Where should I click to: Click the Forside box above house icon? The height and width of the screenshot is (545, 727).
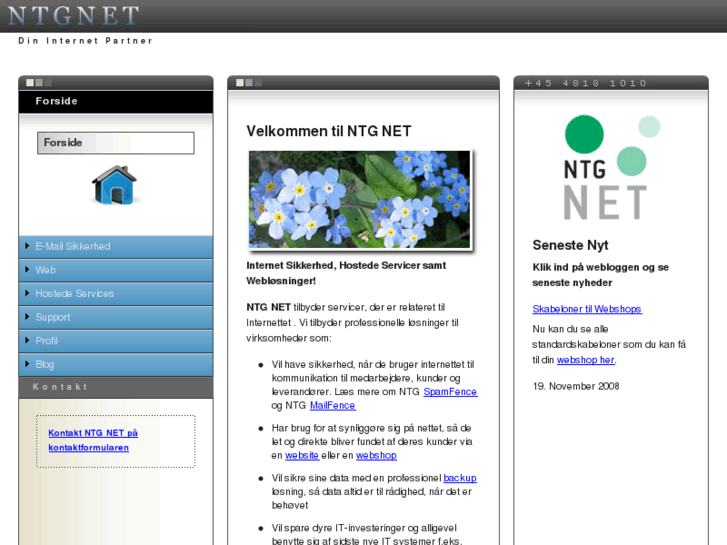116,143
